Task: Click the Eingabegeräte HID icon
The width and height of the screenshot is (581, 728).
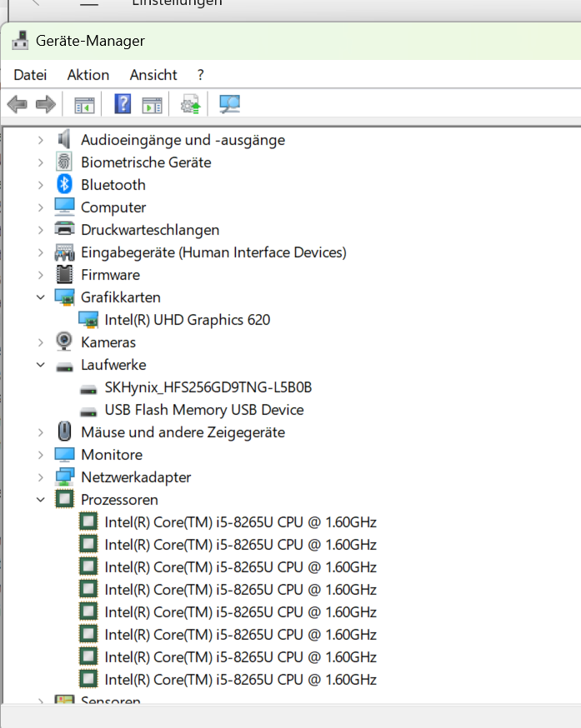Action: [64, 252]
